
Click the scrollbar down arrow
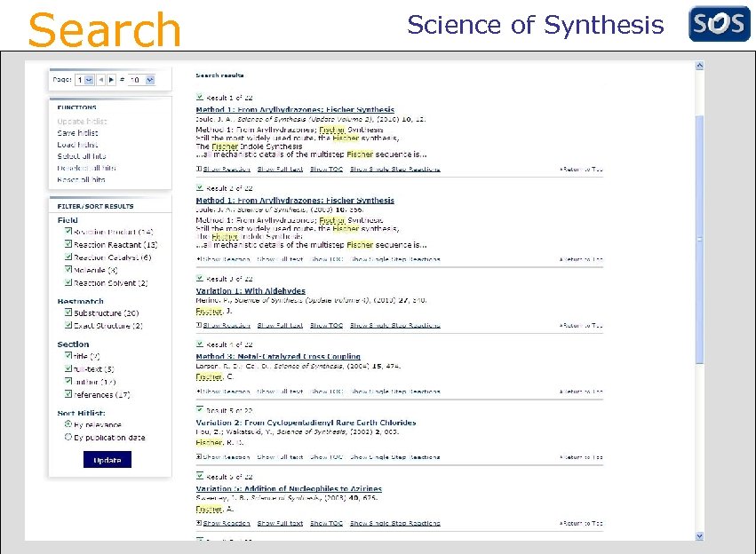pyautogui.click(x=700, y=535)
